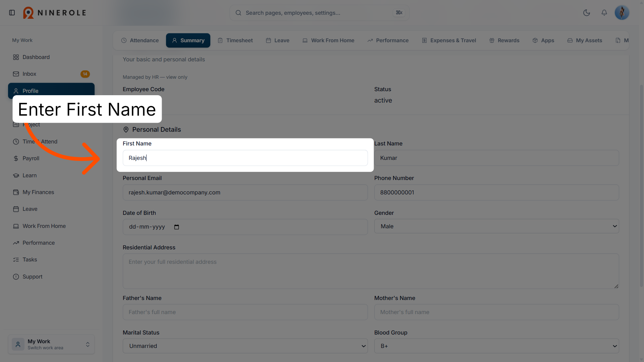Expand the Blood Group dropdown
Screen dimensions: 644x362
[x=496, y=346]
